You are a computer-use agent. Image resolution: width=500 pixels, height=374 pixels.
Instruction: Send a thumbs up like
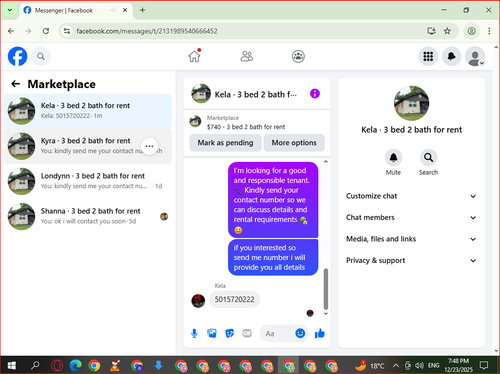tap(320, 333)
